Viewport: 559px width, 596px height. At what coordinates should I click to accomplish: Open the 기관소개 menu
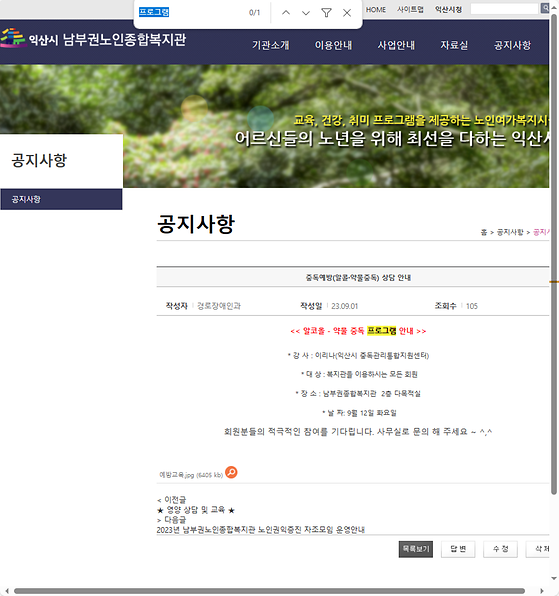271,45
